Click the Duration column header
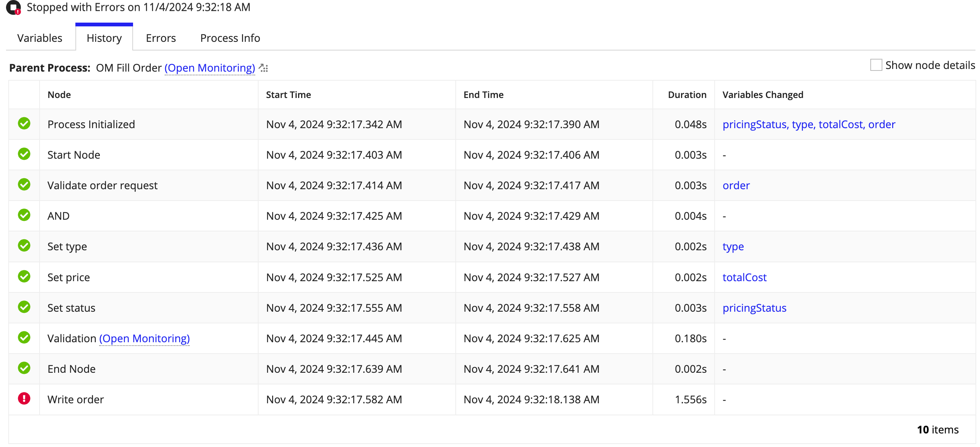The image size is (980, 447). coord(687,95)
